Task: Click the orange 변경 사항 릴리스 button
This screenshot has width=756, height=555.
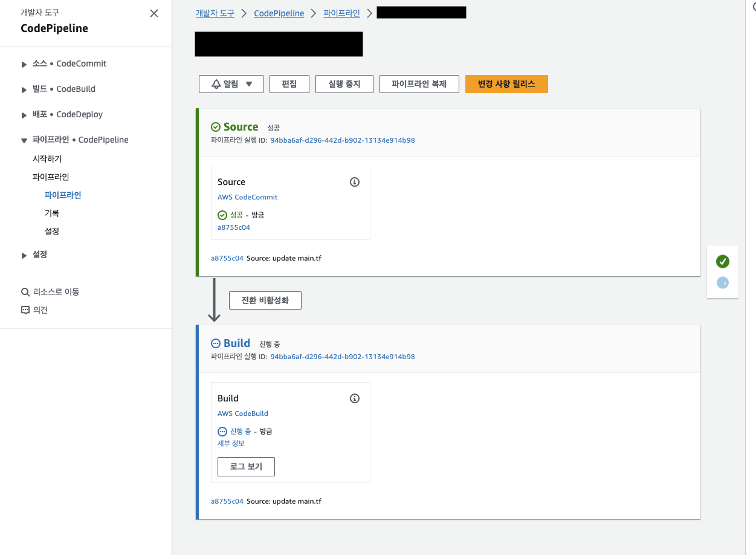Action: [506, 84]
